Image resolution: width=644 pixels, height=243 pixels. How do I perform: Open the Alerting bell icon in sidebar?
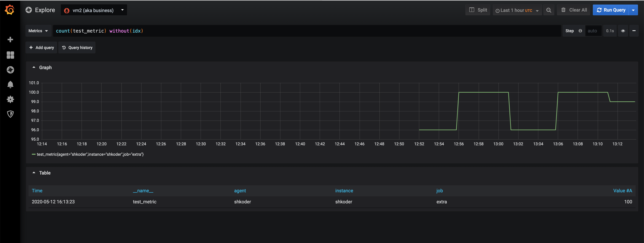[x=10, y=85]
